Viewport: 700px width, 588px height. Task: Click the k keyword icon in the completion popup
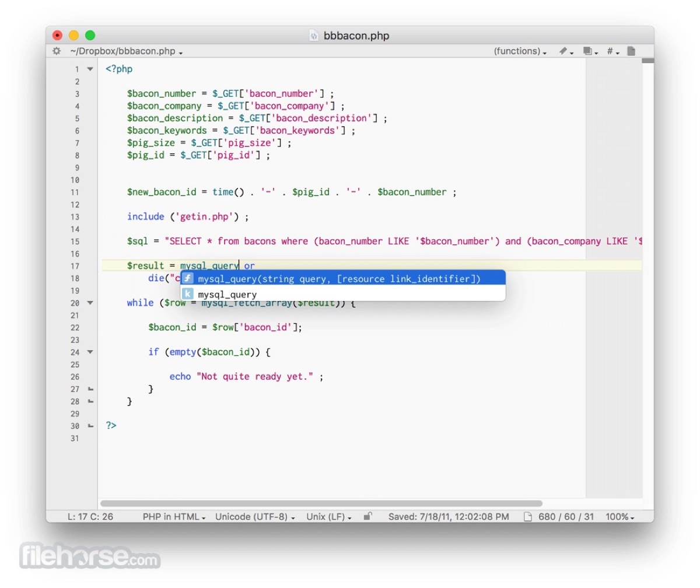pos(187,293)
